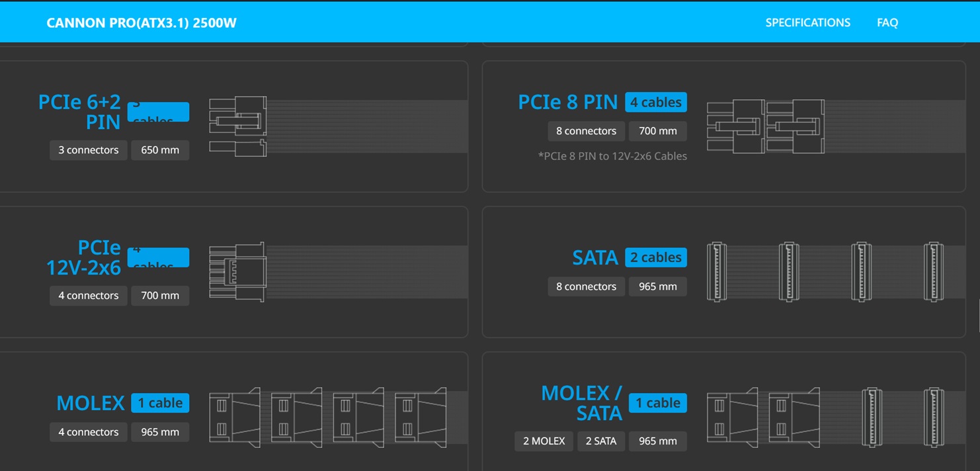Click the PCIe 8 PIN to 12V-2x6 Cables note

[x=612, y=156]
